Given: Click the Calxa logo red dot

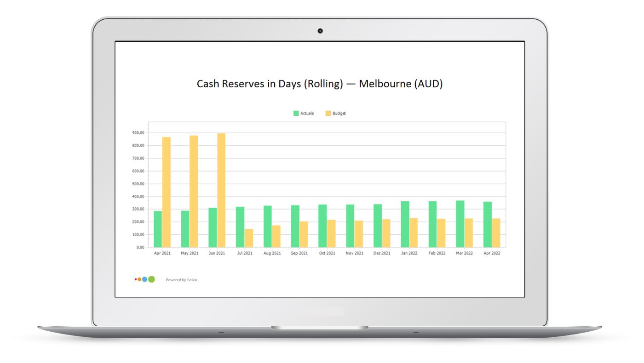Looking at the screenshot, I should 136,279.
